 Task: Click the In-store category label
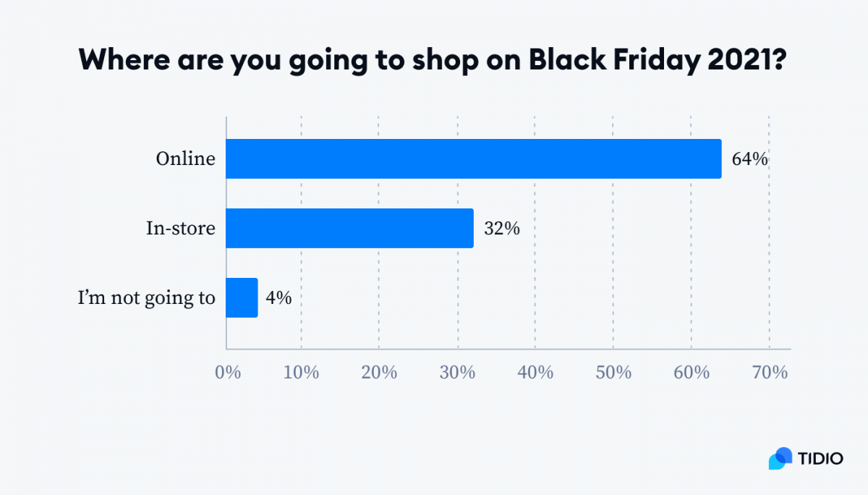(181, 229)
